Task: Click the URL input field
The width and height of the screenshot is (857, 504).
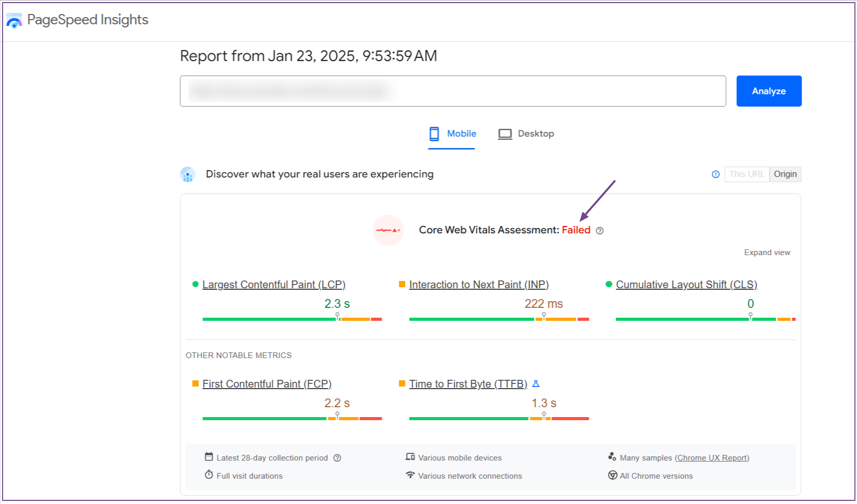Action: [x=453, y=91]
